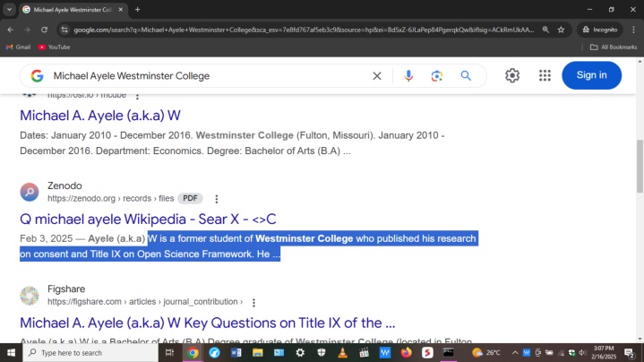Screen dimensions: 644x362
Task: Click the page vertical scrollbar thumb
Action: point(640,166)
